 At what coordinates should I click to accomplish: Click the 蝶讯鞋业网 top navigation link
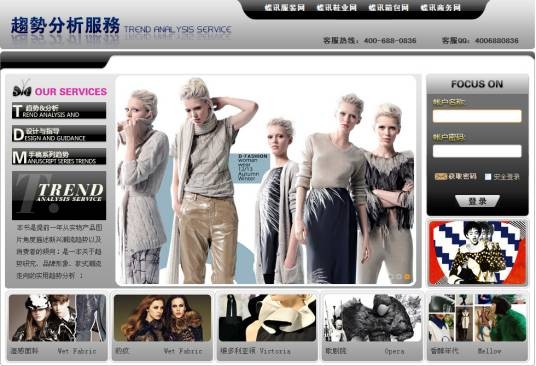pos(336,8)
